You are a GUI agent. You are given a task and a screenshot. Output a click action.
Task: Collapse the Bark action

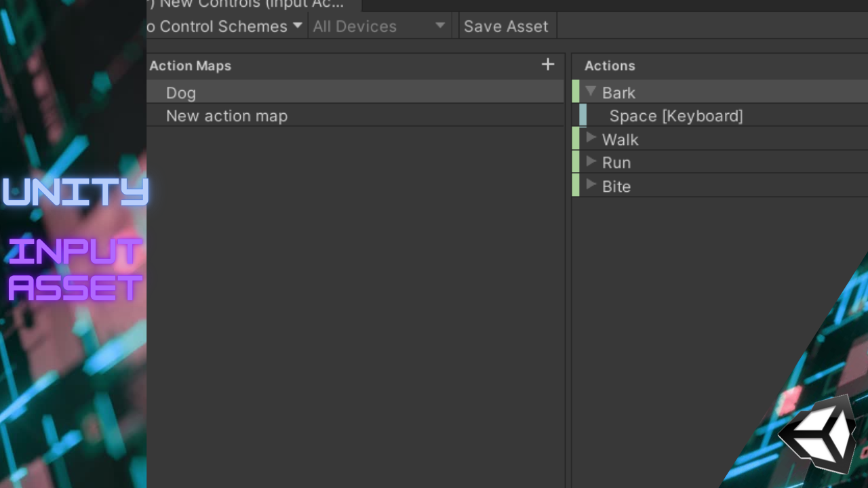pyautogui.click(x=590, y=92)
